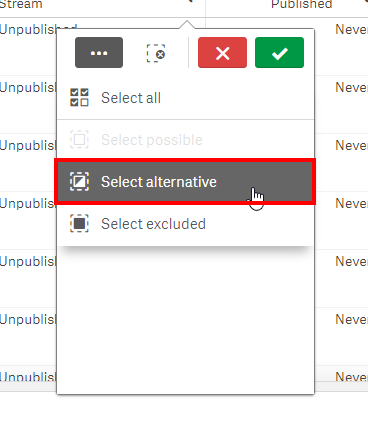The image size is (368, 433).
Task: Choose the Select alternative menu entry
Action: 185,182
